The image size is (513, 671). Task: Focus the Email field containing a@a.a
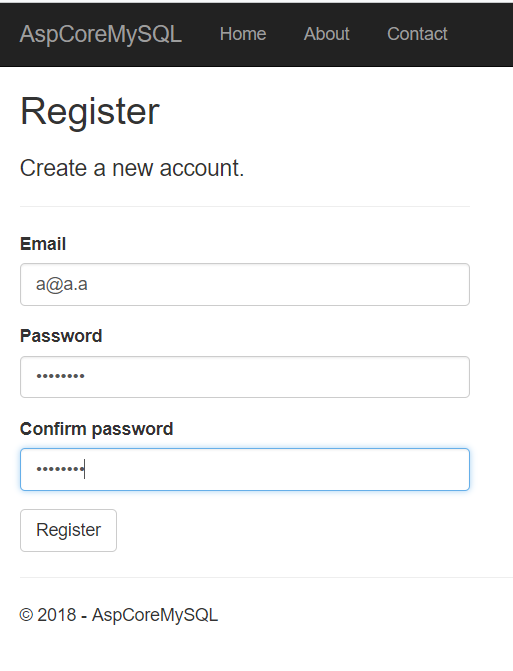point(245,285)
